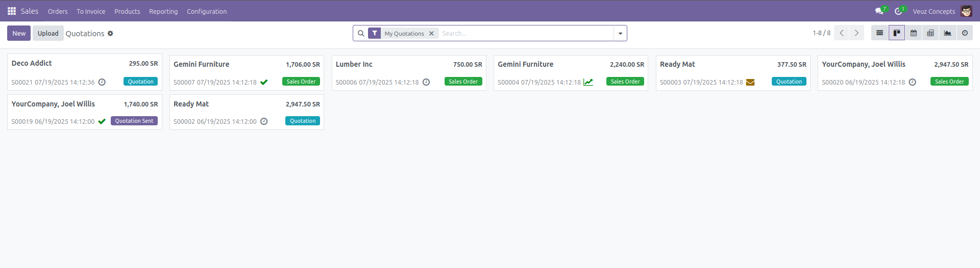Open the Configuration menu

coord(207,11)
